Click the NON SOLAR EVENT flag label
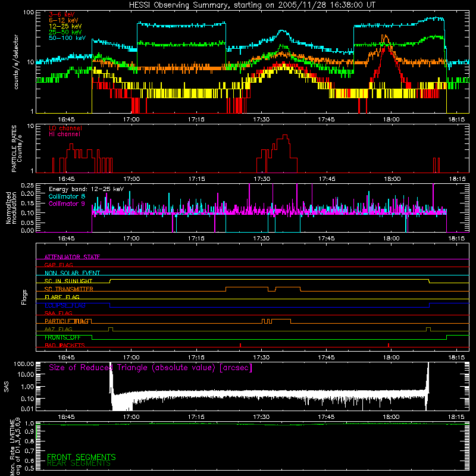Viewport: 476px width, 476px height. tap(72, 273)
